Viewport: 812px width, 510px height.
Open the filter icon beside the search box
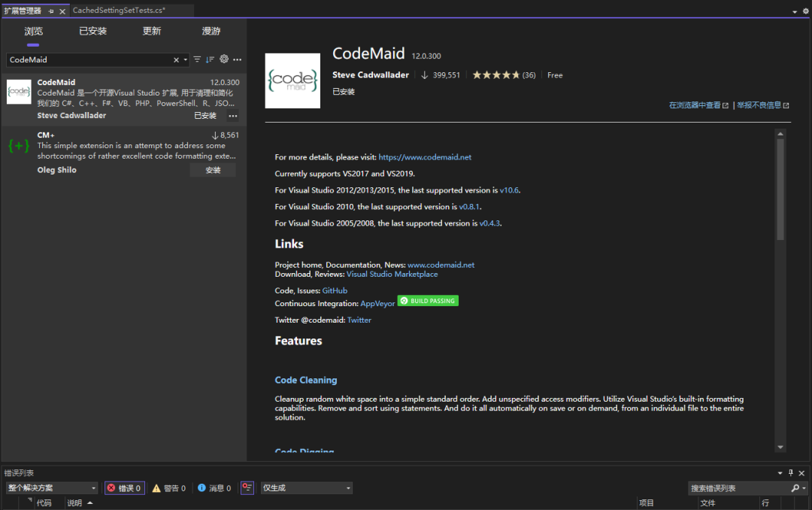click(x=197, y=59)
